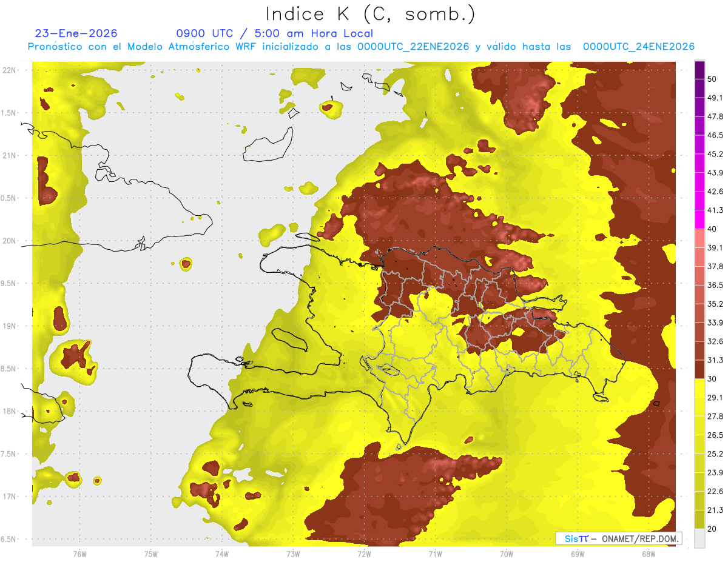Click the legend value "26.5"
Image resolution: width=728 pixels, height=562 pixels.
coord(715,435)
